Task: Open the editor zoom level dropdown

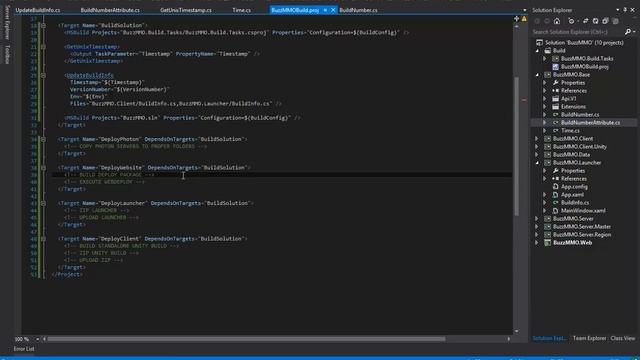Action: point(38,339)
